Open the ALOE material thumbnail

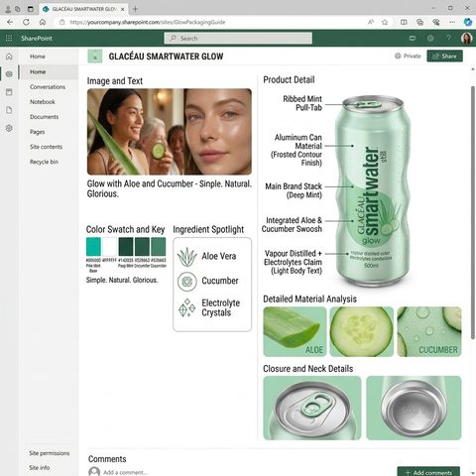point(295,332)
